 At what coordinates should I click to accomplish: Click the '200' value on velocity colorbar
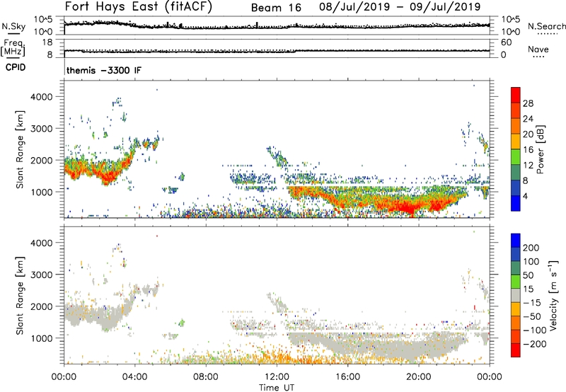(531, 248)
